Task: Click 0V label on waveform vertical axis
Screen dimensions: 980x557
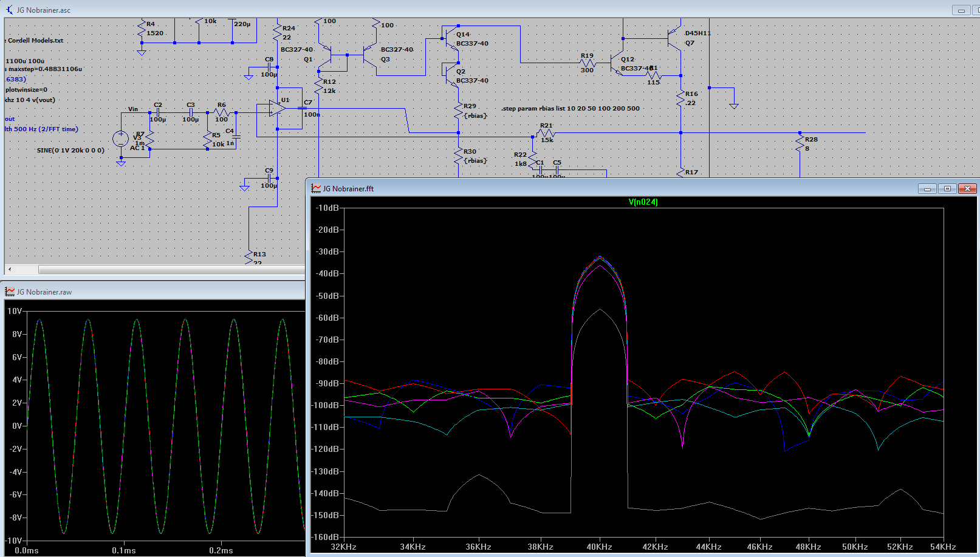Action: click(17, 426)
